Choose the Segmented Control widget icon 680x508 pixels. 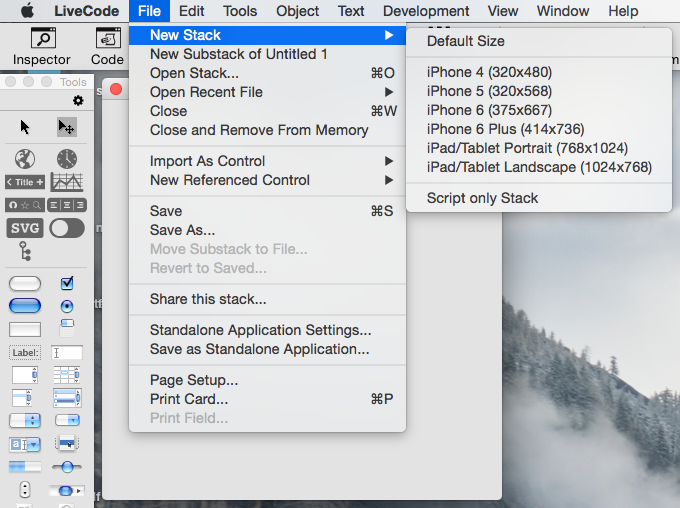click(67, 205)
